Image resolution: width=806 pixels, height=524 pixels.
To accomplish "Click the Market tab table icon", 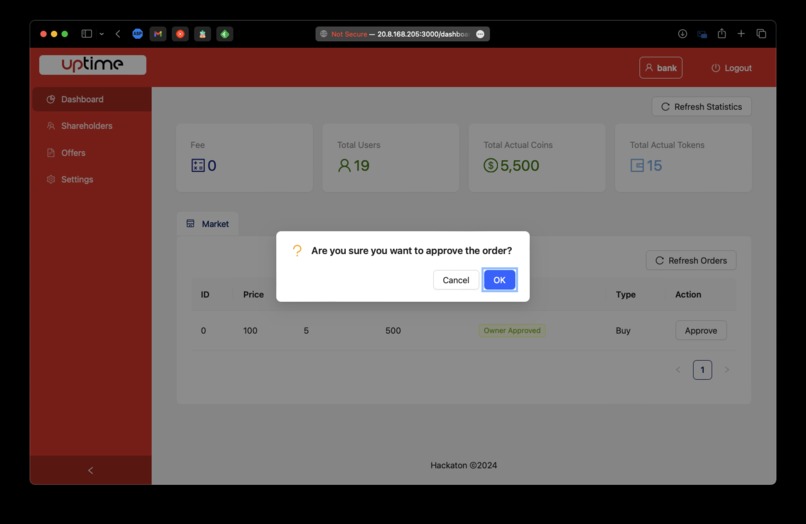I will (190, 224).
